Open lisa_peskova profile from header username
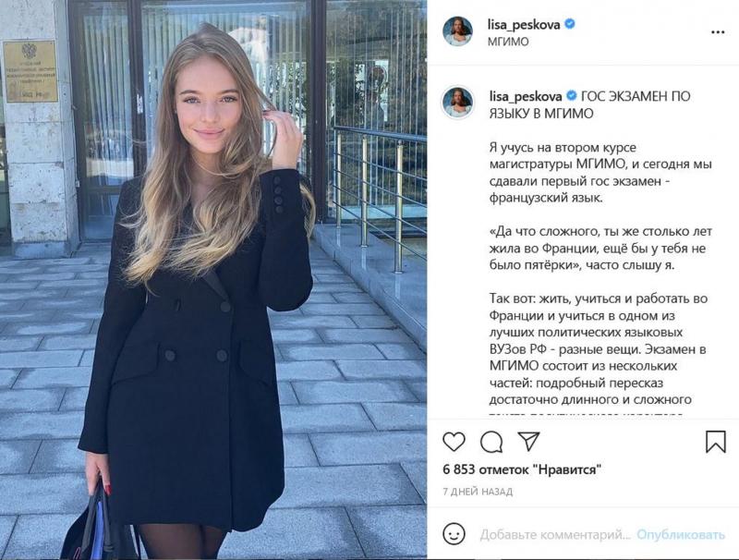This screenshot has width=739, height=560. (x=524, y=25)
